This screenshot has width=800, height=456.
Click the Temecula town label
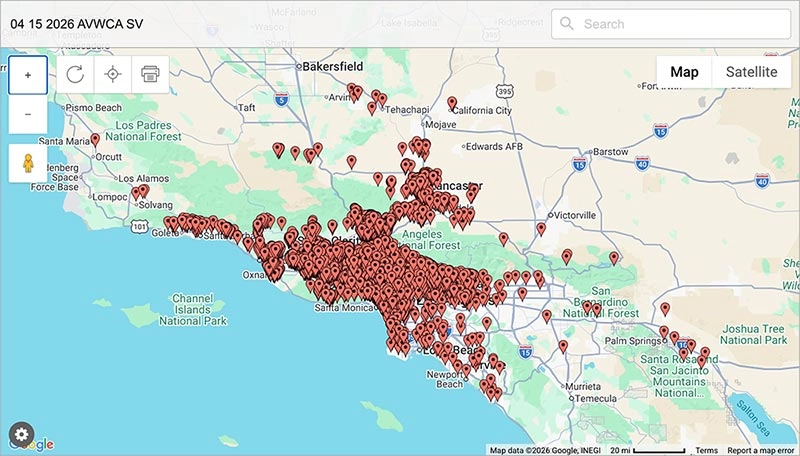tap(596, 398)
